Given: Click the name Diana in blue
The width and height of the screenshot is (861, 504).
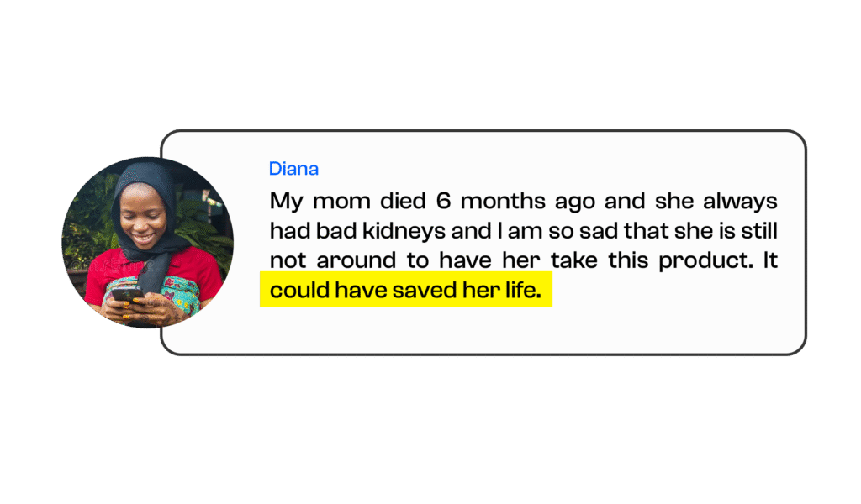Looking at the screenshot, I should click(293, 169).
